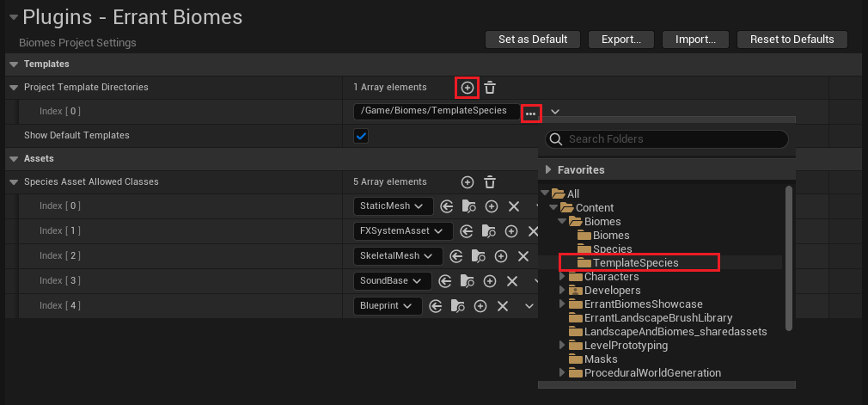The height and width of the screenshot is (405, 868).
Task: Clear the SoundBase class entry
Action: pyautogui.click(x=514, y=281)
